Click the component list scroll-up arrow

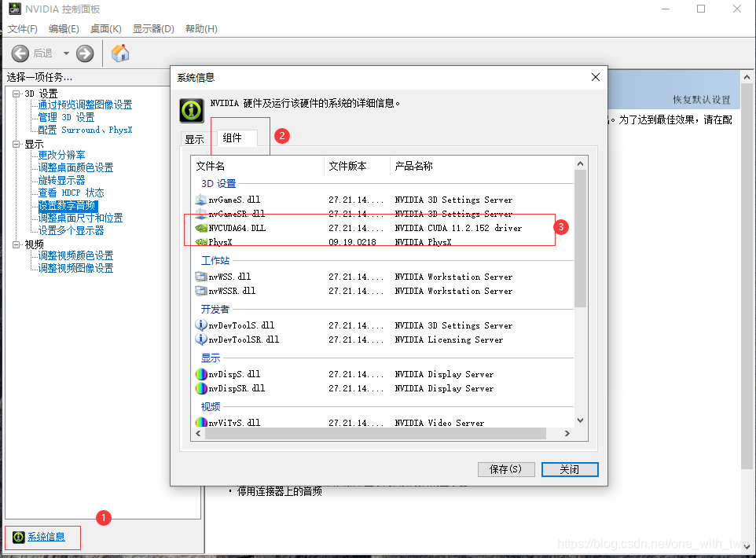(581, 163)
